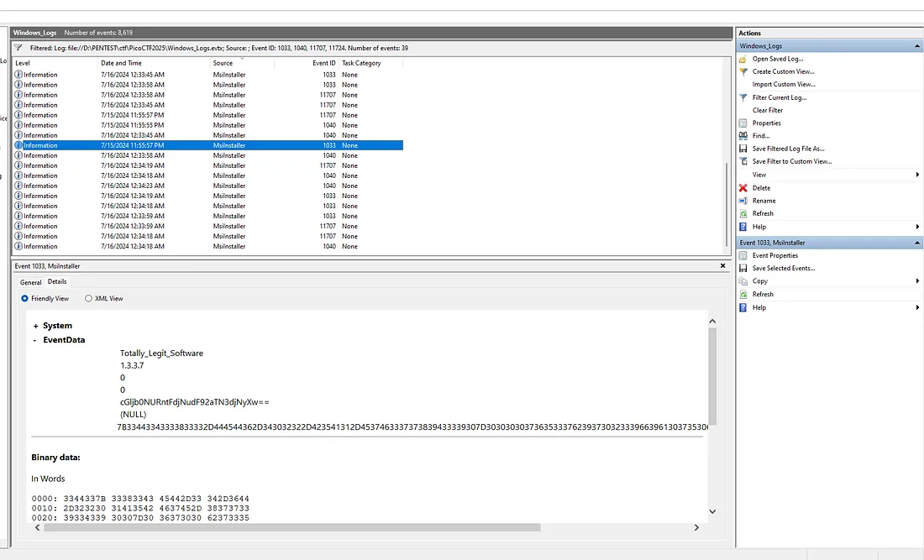
Task: Click the Filter Current Log funnel icon
Action: tap(743, 97)
